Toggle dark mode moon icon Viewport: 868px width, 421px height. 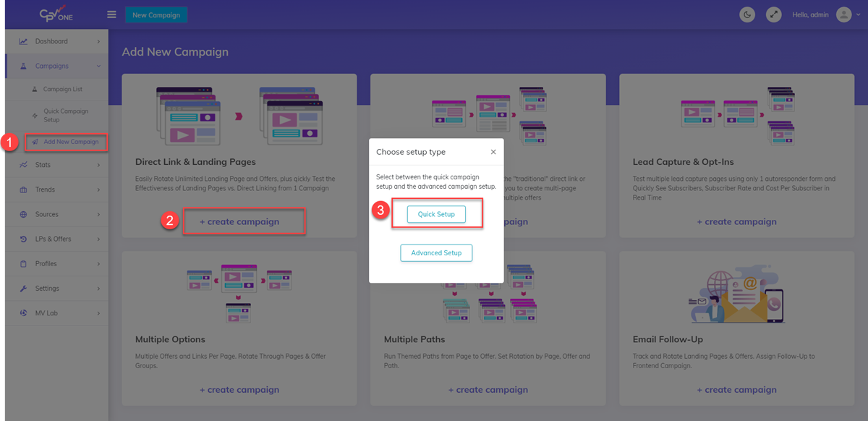[747, 14]
